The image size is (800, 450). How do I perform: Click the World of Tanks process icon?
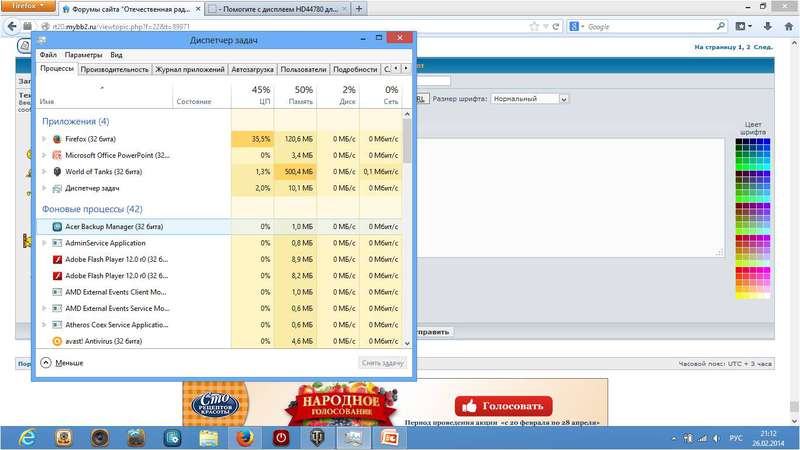point(57,171)
